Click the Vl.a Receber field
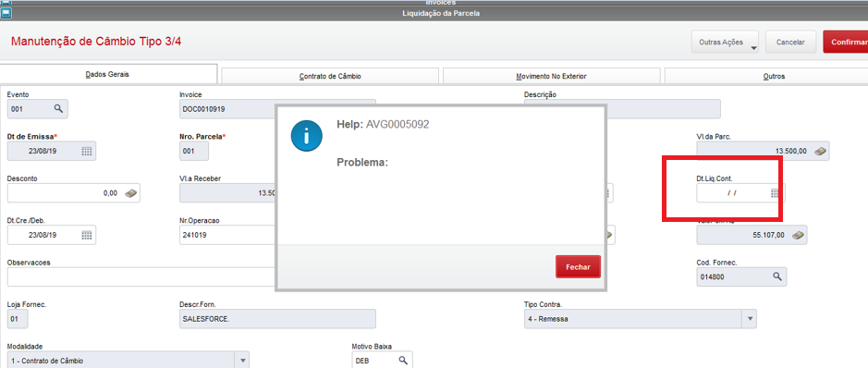This screenshot has width=868, height=368. coord(227,193)
